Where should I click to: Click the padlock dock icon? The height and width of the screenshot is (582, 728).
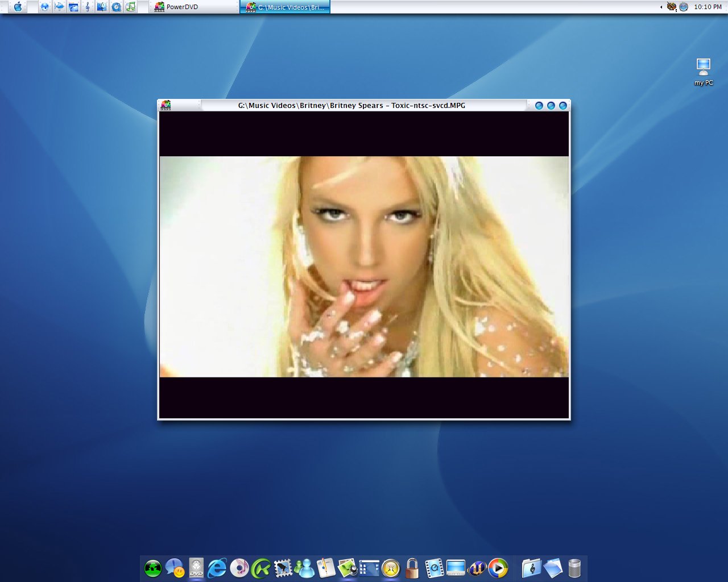412,568
